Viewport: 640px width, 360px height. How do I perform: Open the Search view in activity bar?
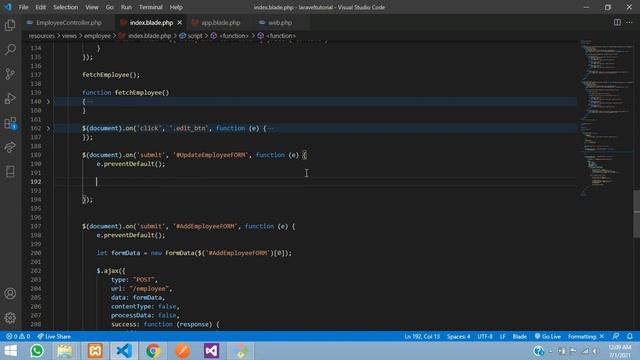tap(10, 49)
